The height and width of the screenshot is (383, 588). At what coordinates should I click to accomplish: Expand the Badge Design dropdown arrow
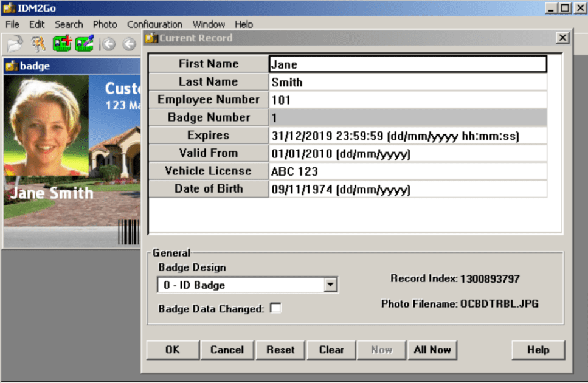click(330, 285)
